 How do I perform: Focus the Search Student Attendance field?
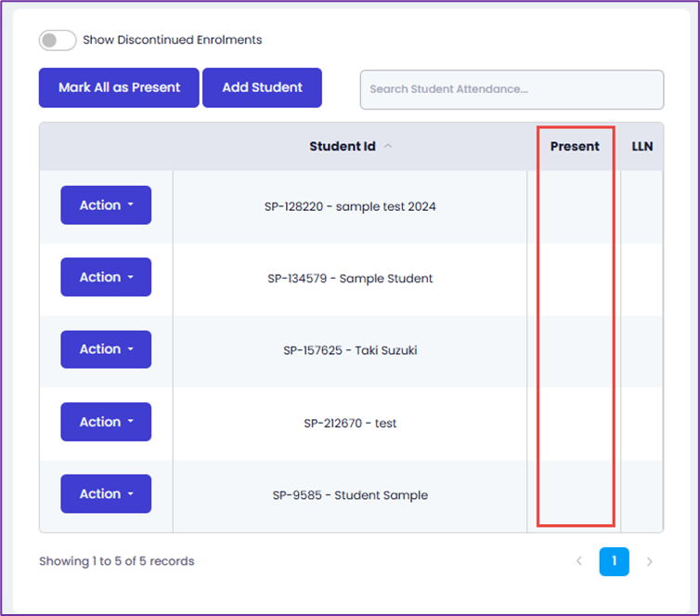512,89
